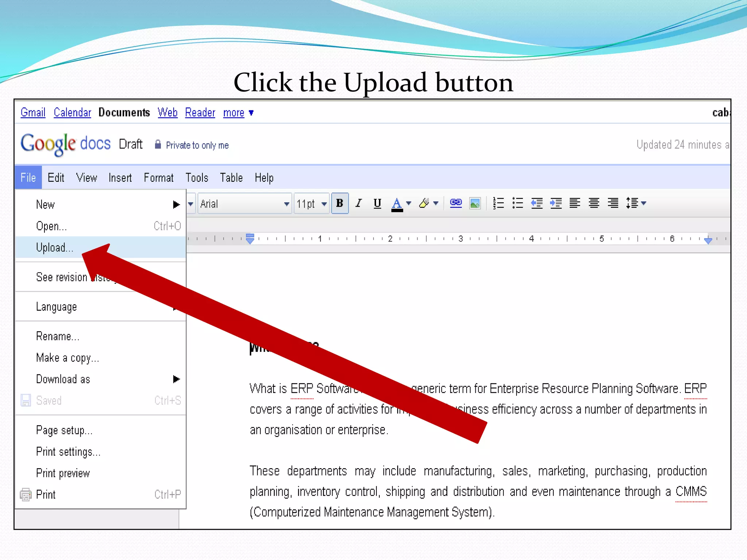
Task: Click the Documents header item
Action: pyautogui.click(x=124, y=112)
